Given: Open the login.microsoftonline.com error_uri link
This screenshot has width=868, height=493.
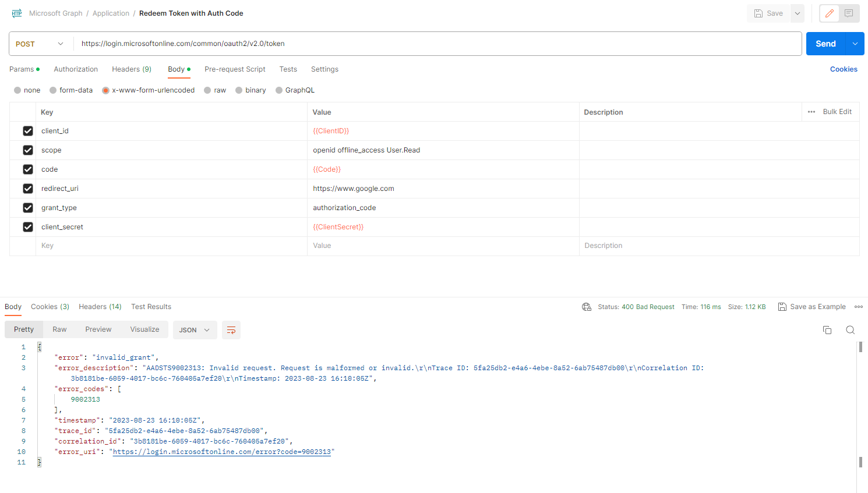Looking at the screenshot, I should 222,452.
